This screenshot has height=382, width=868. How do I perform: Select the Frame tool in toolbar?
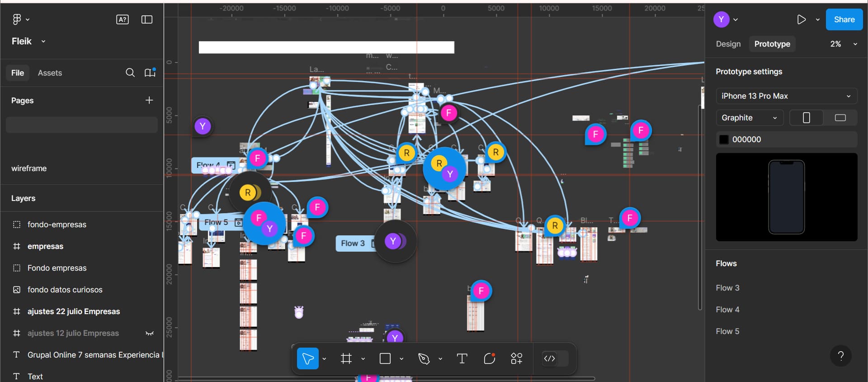click(x=346, y=359)
